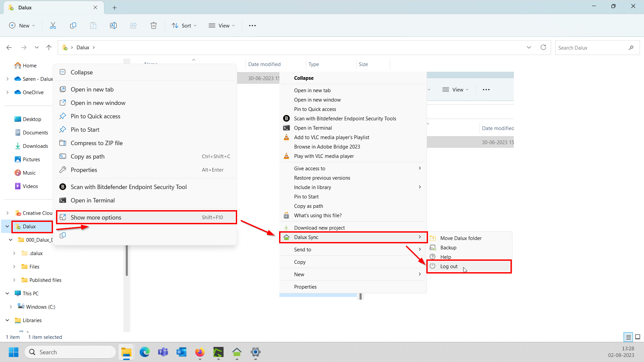
Task: Select Log out in Dalux Sync submenu
Action: pyautogui.click(x=449, y=266)
